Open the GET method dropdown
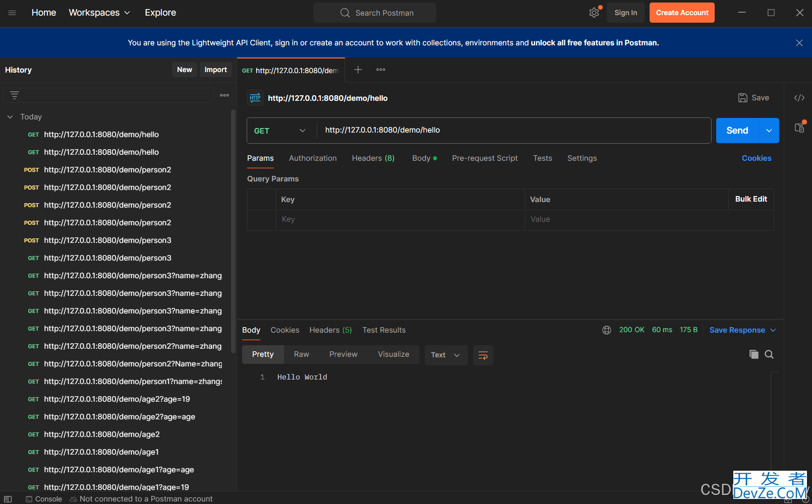The image size is (812, 504). pos(281,131)
